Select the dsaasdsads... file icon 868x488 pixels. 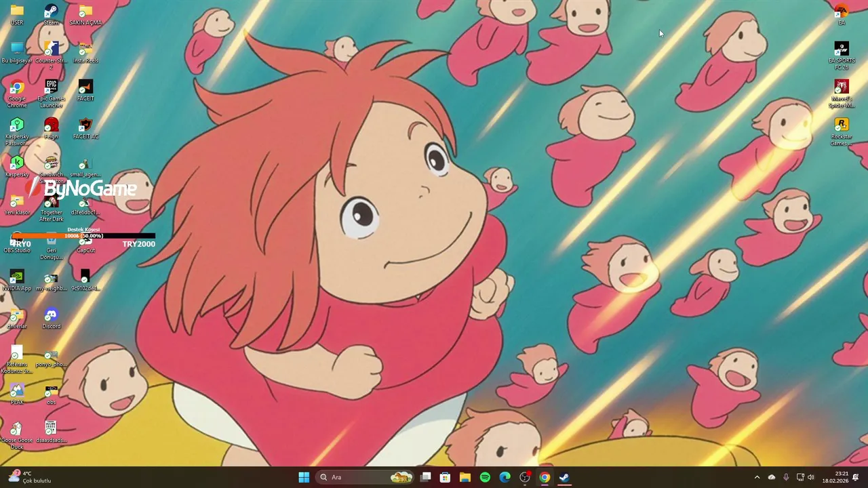[51, 432]
